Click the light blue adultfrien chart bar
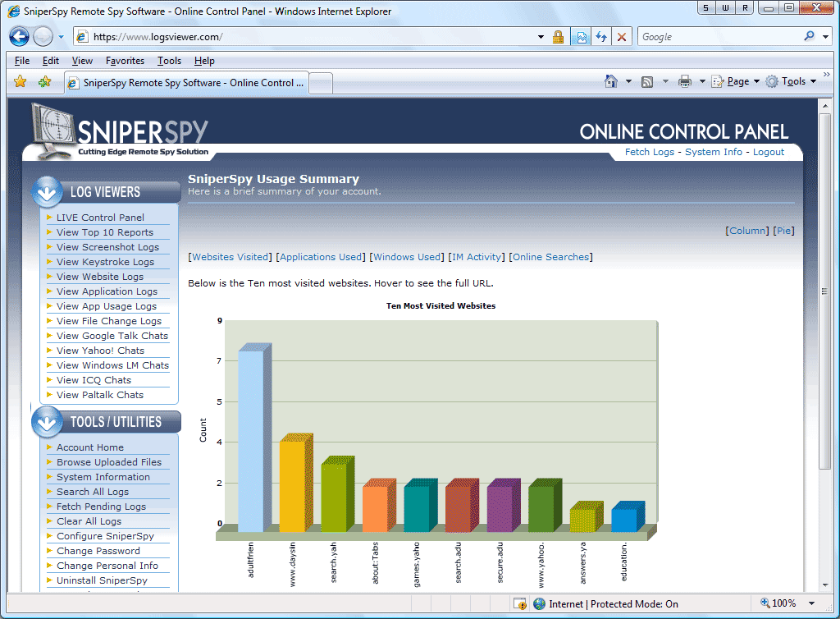840x619 pixels. coord(253,438)
